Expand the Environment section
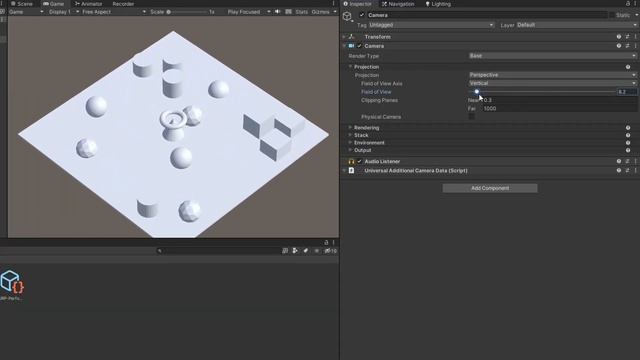The image size is (640, 360). [350, 143]
